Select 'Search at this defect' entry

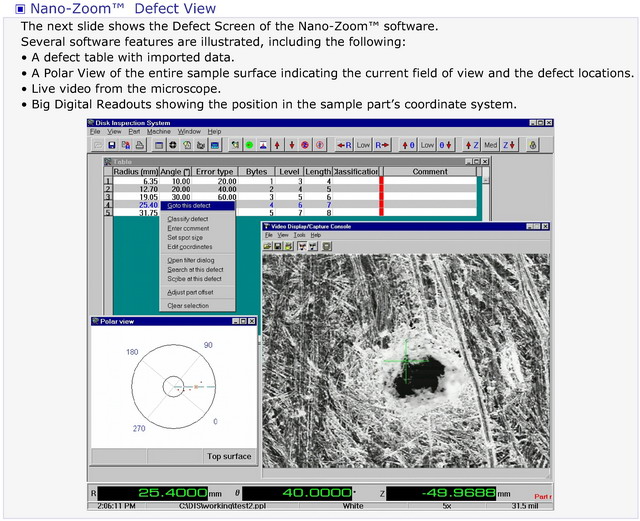click(x=197, y=269)
